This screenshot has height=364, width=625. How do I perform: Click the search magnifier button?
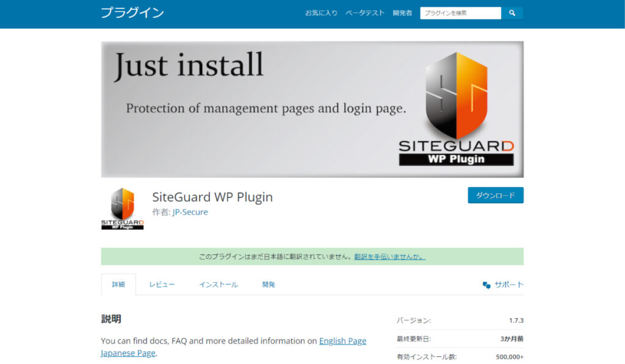512,13
